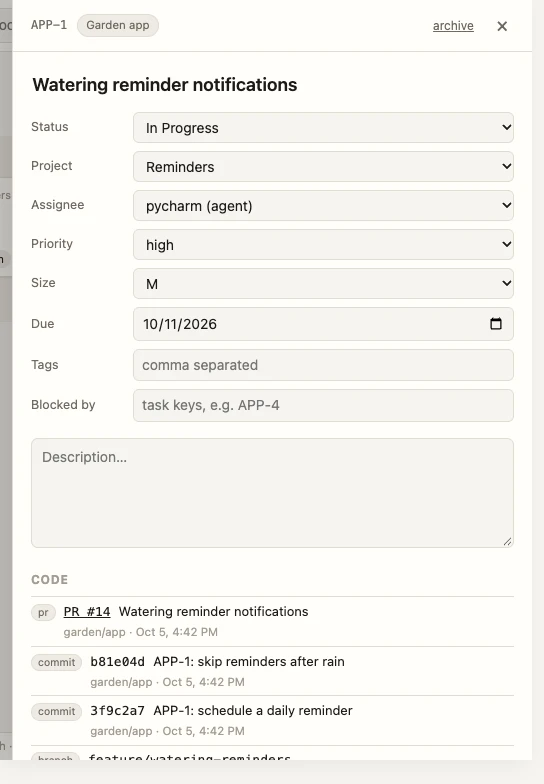The image size is (544, 784).
Task: Select commit hash 3f9c2a7
Action: coord(118,710)
